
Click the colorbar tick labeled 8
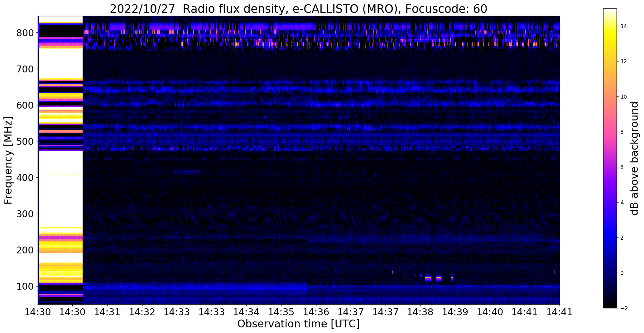click(x=622, y=132)
